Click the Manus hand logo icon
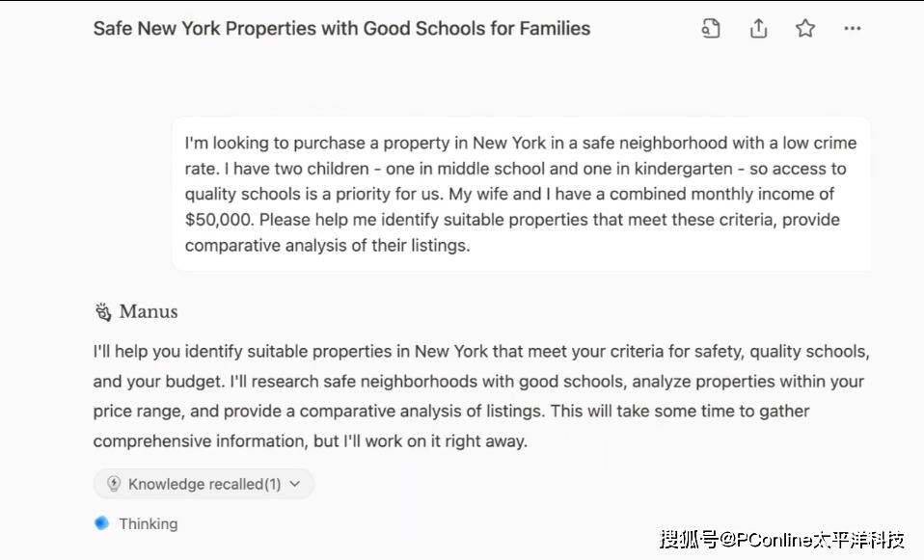Image resolution: width=924 pixels, height=560 pixels. click(102, 311)
